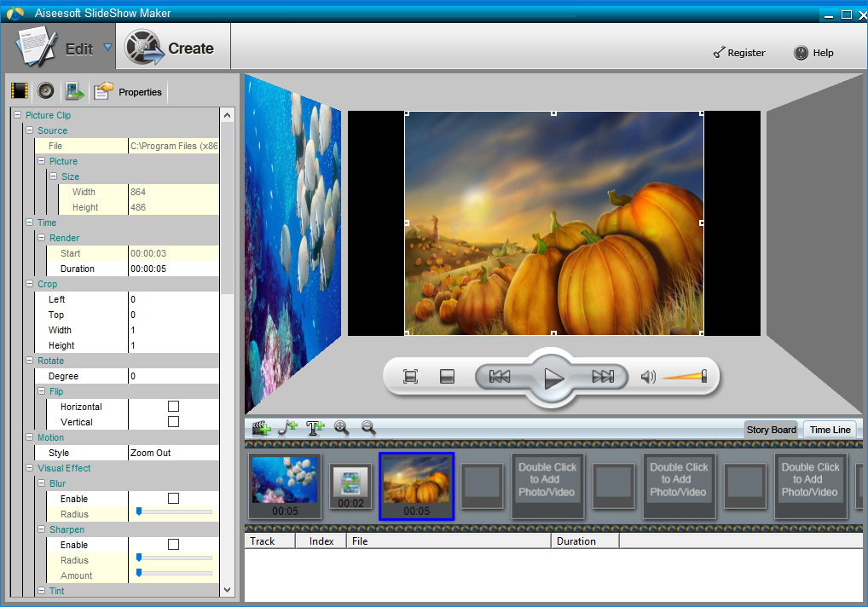Open the filmstrip media panel icon

[20, 91]
